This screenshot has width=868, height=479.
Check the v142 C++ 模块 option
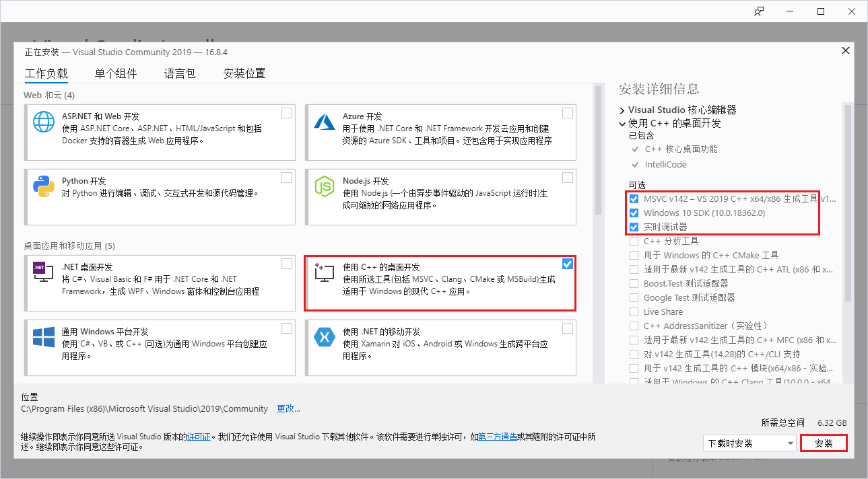click(634, 368)
